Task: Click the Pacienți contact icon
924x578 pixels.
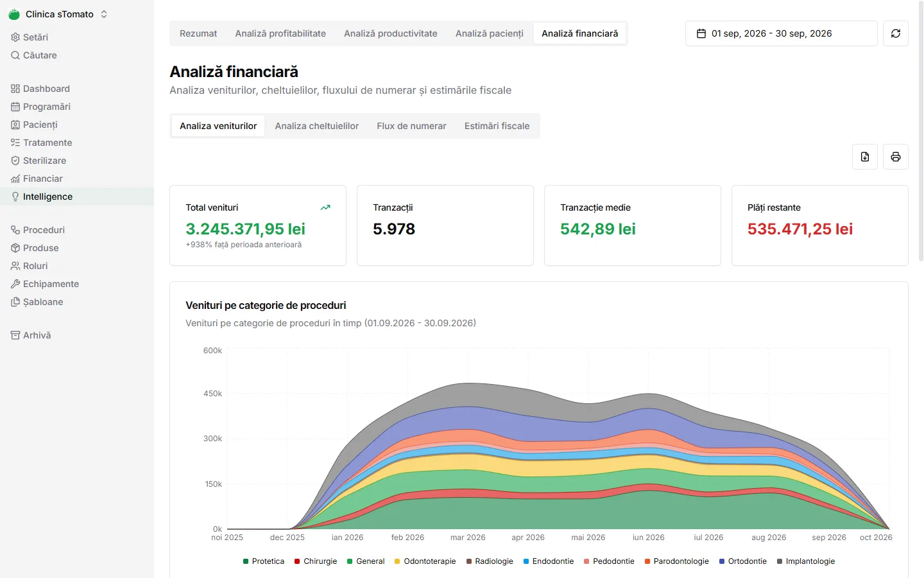Action: pyautogui.click(x=15, y=125)
